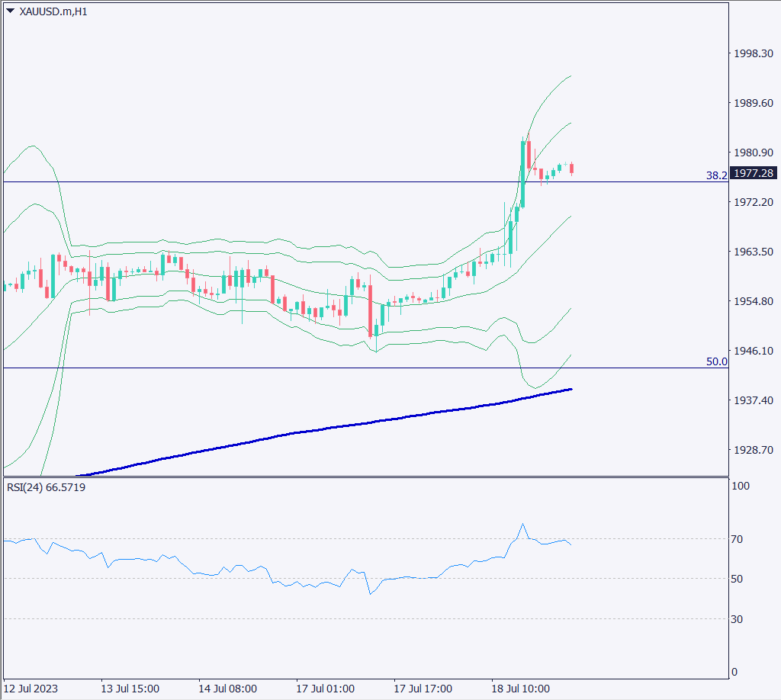The image size is (781, 700).
Task: Click the RSI 30 level scale label
Action: click(x=737, y=619)
